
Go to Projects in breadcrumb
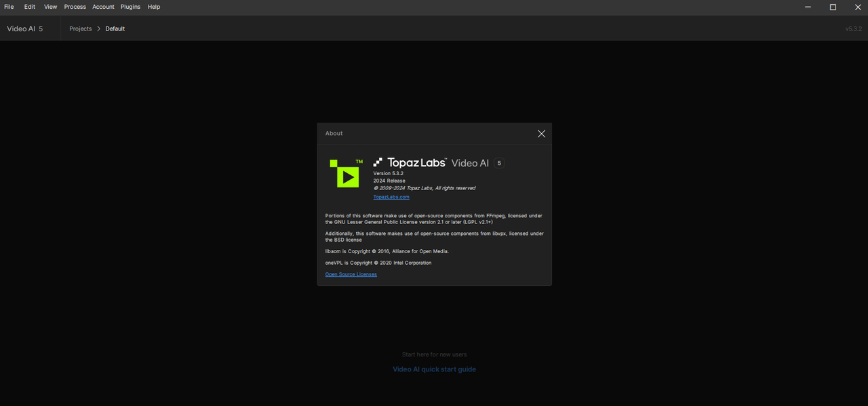[x=81, y=29]
